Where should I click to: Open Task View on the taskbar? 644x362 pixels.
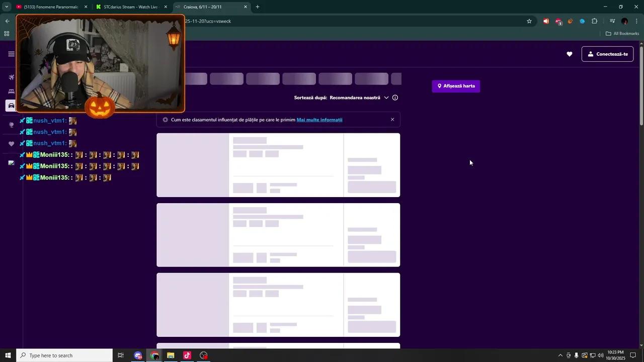(121, 355)
